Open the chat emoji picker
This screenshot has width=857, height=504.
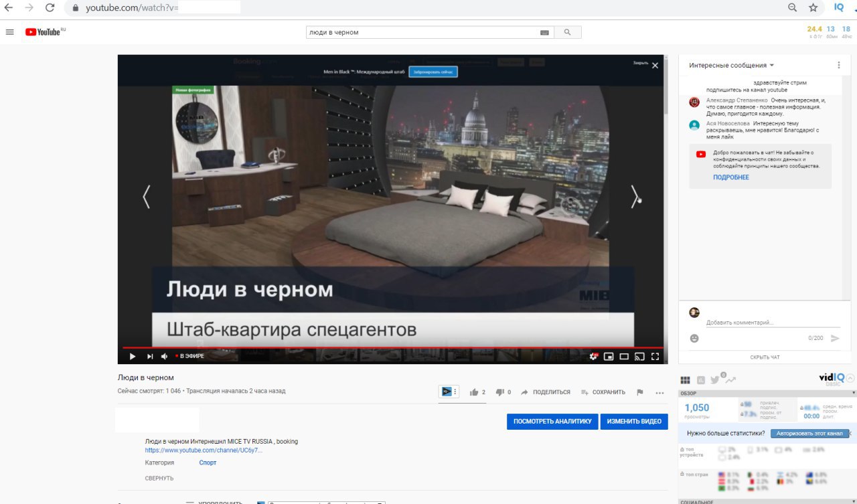(x=694, y=339)
